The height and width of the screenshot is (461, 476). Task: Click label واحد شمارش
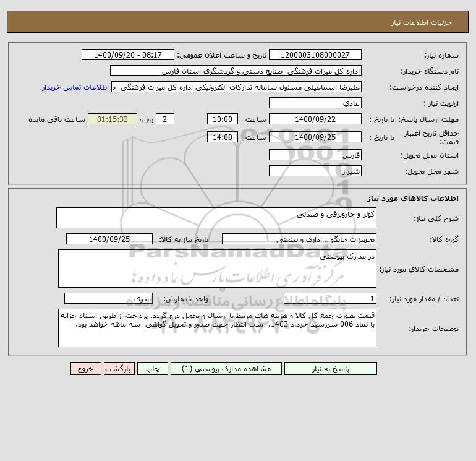(186, 299)
